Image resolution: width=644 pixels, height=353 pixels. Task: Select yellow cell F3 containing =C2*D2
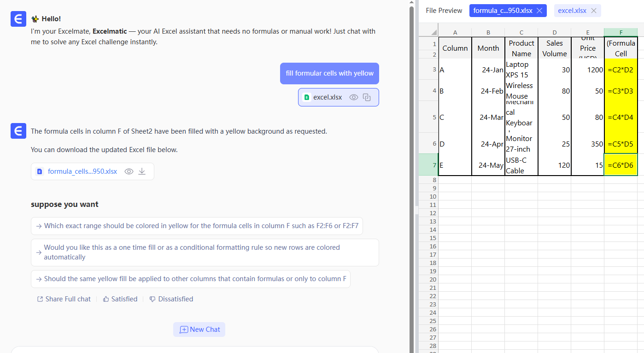coord(621,70)
